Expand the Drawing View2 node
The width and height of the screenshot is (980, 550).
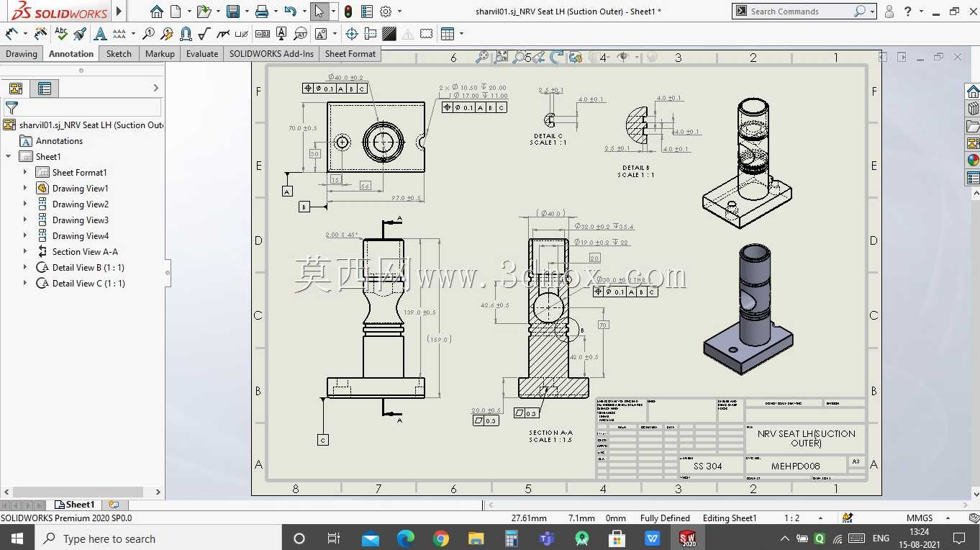(25, 204)
